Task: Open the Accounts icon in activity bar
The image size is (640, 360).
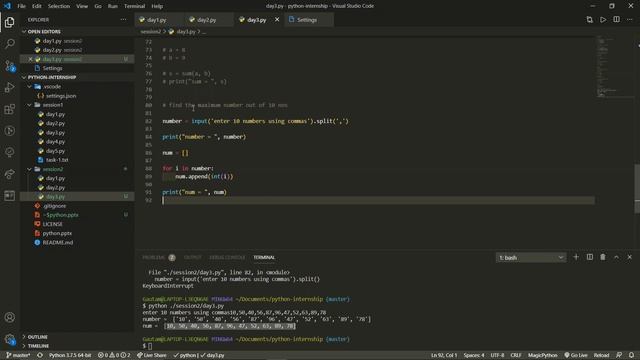Action: (x=9, y=317)
